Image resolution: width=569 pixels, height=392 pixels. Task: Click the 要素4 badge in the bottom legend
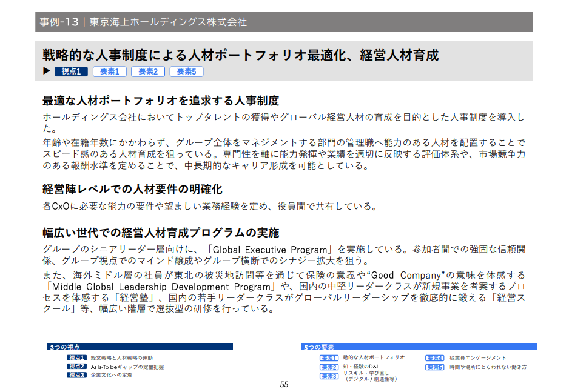(434, 358)
